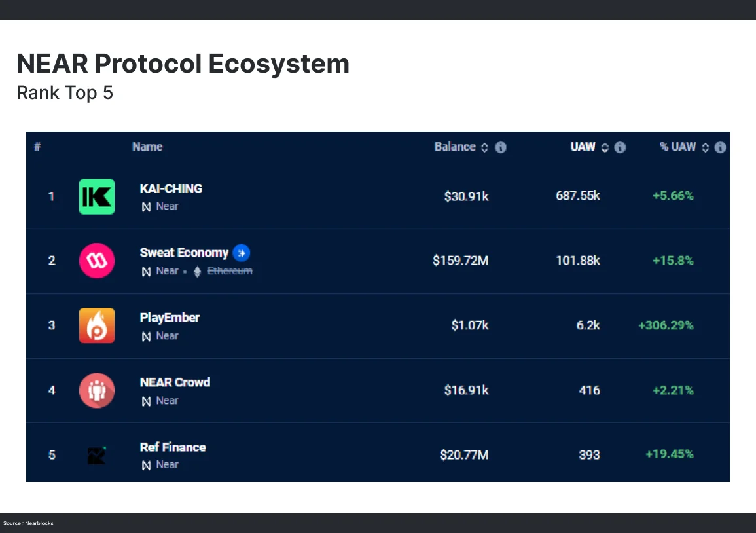This screenshot has height=533, width=756.
Task: Click the +306.29% UAW change value
Action: pyautogui.click(x=666, y=325)
